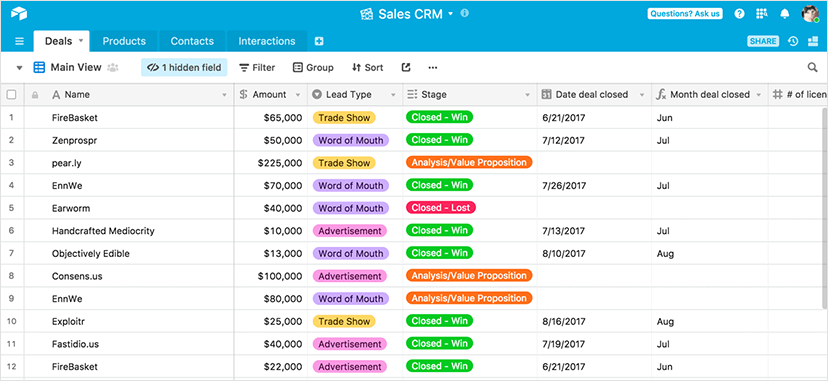This screenshot has width=828, height=381.
Task: Select the 8/10/2017 date cell
Action: pyautogui.click(x=595, y=254)
